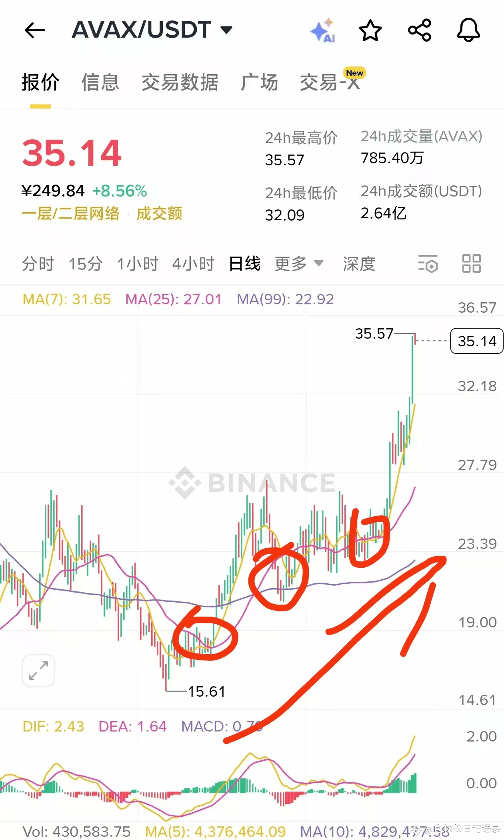Open the AI assistant sparkle icon

[323, 30]
